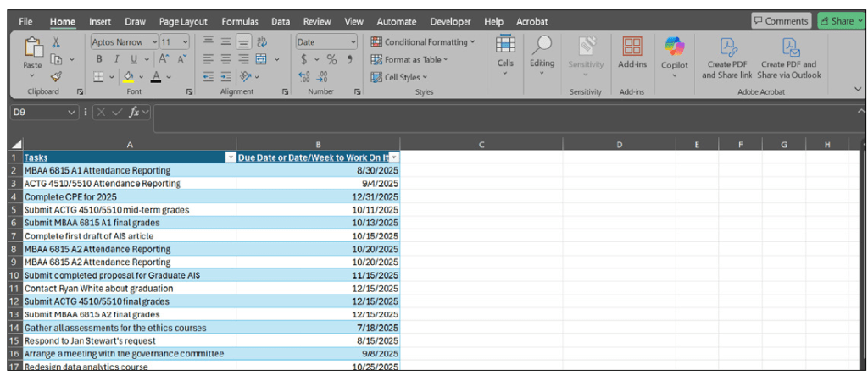The width and height of the screenshot is (868, 392).
Task: Open the Tasks column filter dropdown
Action: tap(231, 157)
